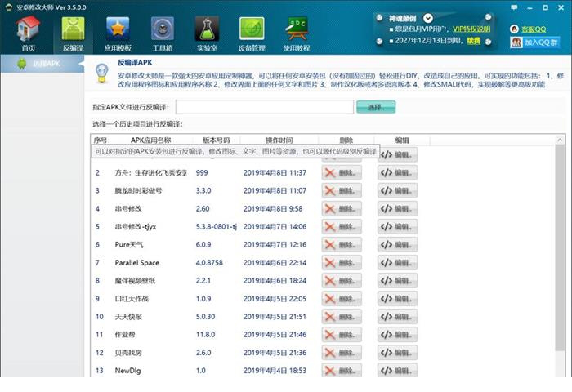
Task: Delete the Pure天气 project
Action: (x=342, y=244)
